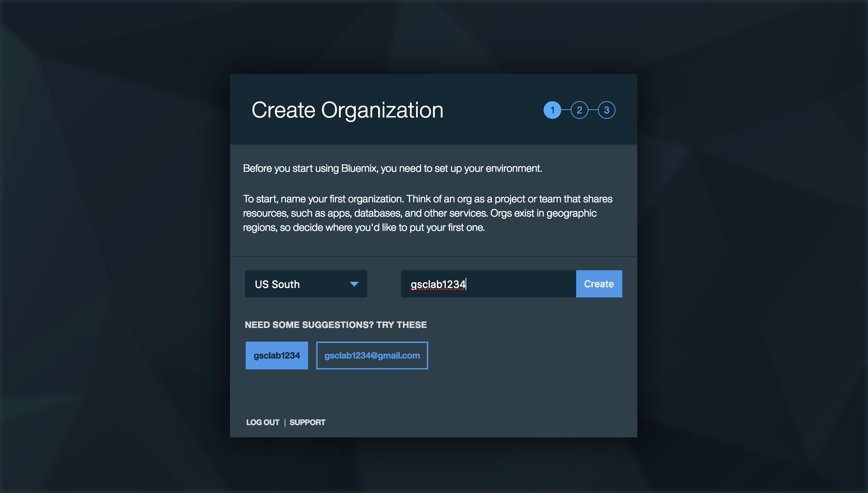Click the NEED SOME SUGGESTIONS label
This screenshot has width=868, height=493.
[336, 325]
